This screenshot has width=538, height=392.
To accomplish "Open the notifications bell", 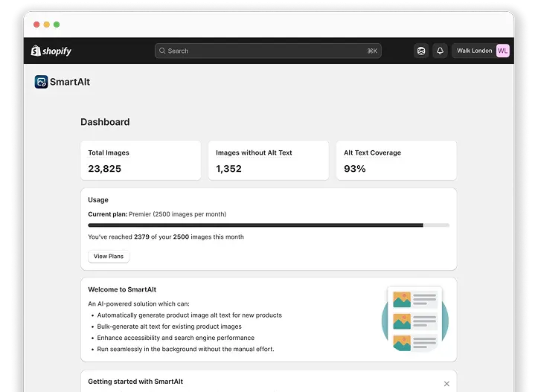I will [x=440, y=51].
